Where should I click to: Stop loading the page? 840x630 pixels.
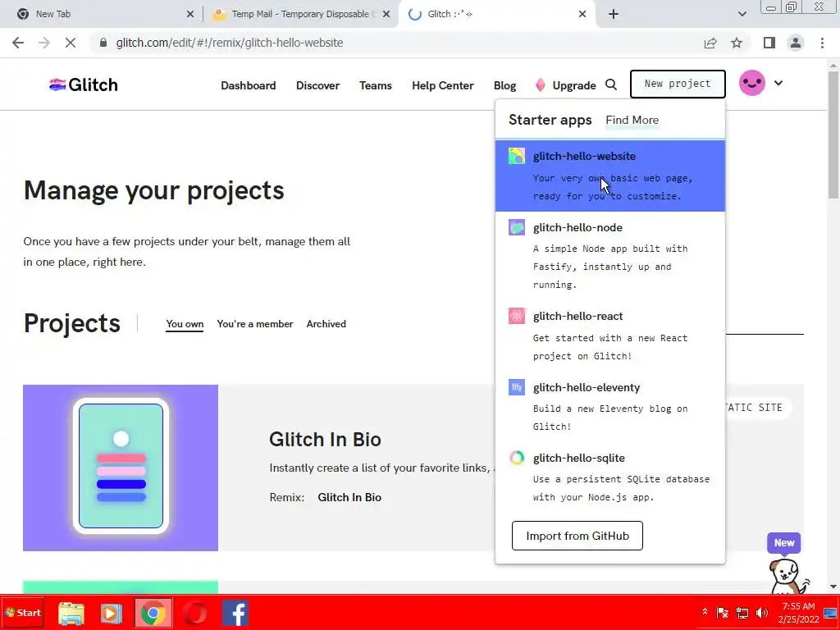71,43
